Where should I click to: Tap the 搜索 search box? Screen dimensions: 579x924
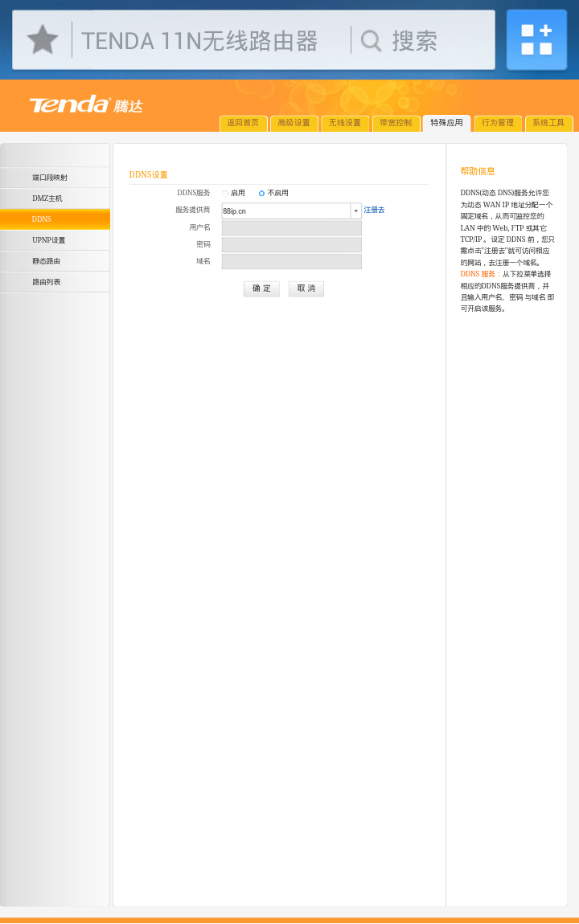point(414,41)
